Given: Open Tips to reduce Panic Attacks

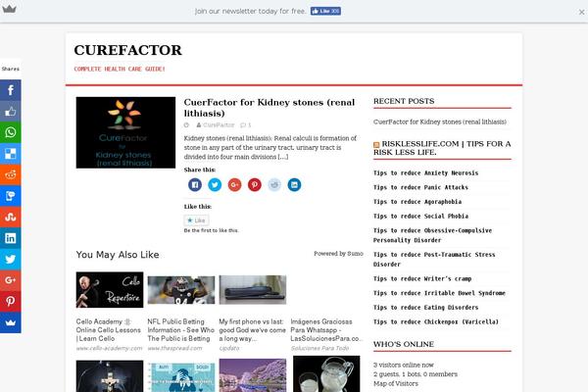Looking at the screenshot, I should [420, 187].
